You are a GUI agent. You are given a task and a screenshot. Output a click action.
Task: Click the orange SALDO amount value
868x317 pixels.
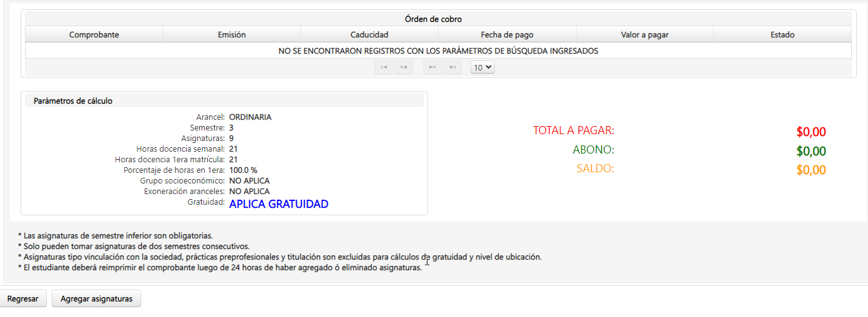811,170
